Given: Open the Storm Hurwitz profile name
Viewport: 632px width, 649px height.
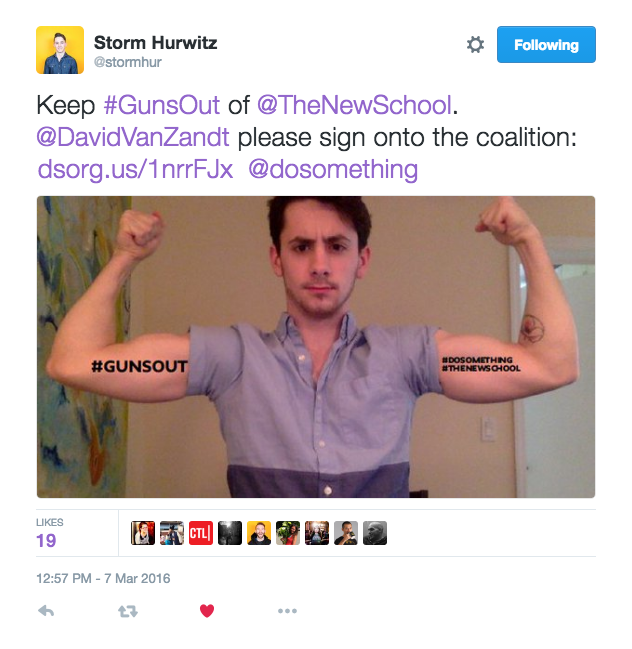Looking at the screenshot, I should coord(155,43).
